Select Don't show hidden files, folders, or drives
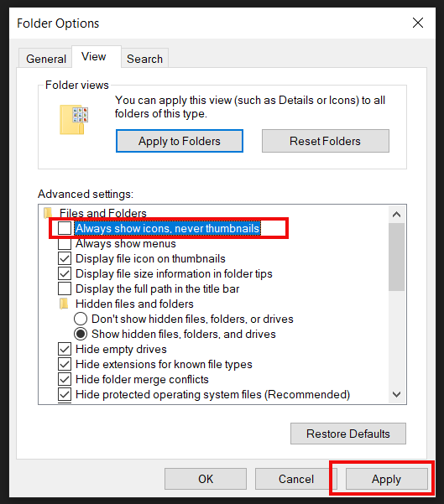Image resolution: width=444 pixels, height=504 pixels. (x=81, y=319)
